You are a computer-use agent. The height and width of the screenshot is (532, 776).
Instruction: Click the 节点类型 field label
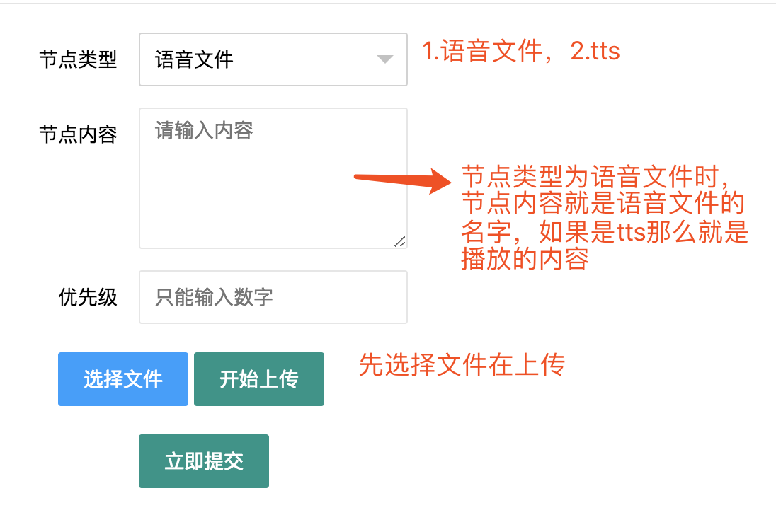click(x=78, y=59)
